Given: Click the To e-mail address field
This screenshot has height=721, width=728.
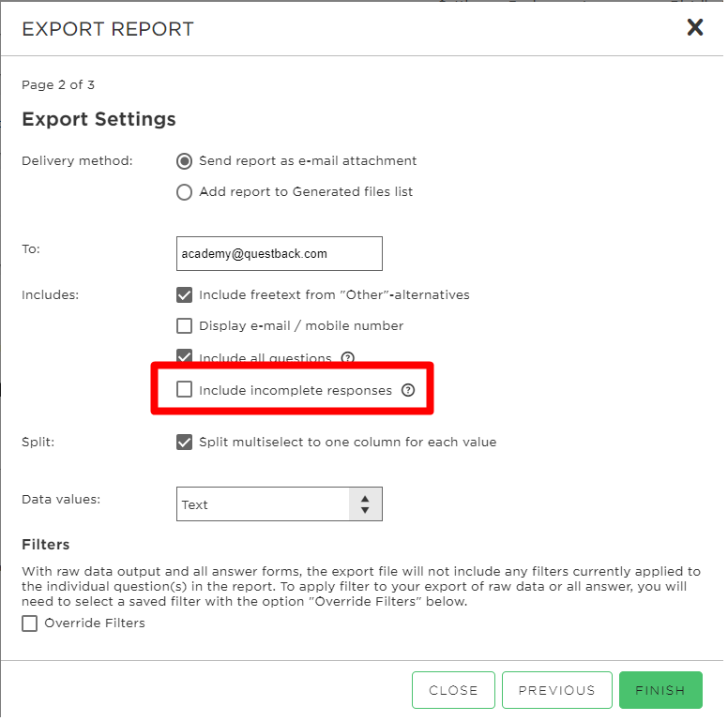Looking at the screenshot, I should pyautogui.click(x=279, y=254).
